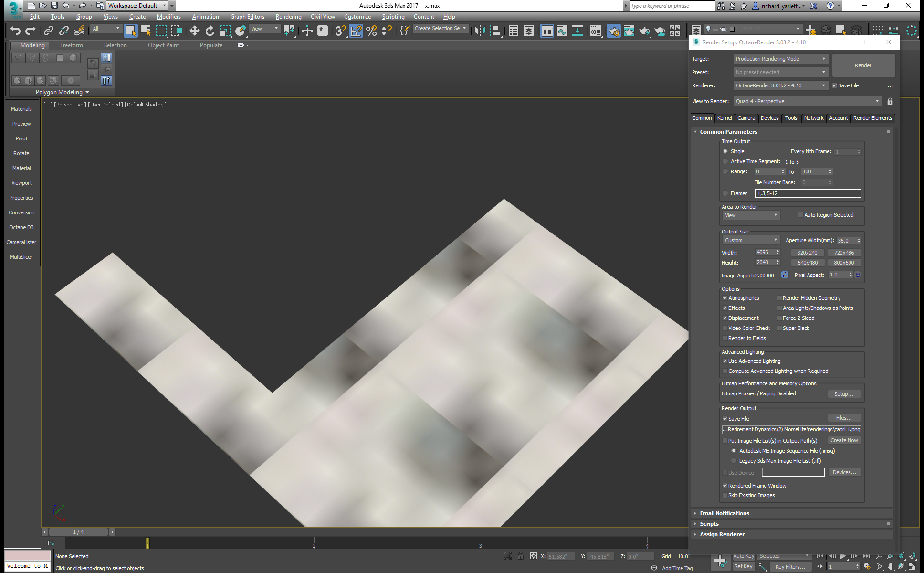Click the Select by Name icon
The width and height of the screenshot is (924, 573).
(x=146, y=31)
